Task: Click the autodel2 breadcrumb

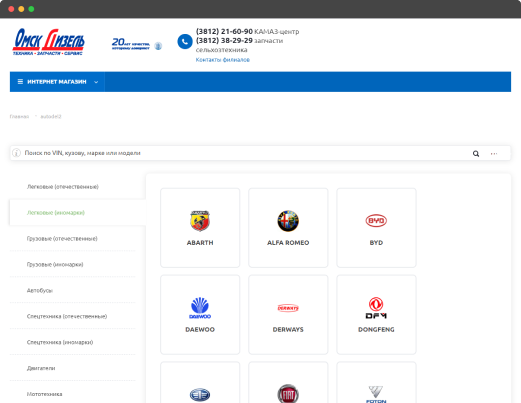Action: click(51, 116)
